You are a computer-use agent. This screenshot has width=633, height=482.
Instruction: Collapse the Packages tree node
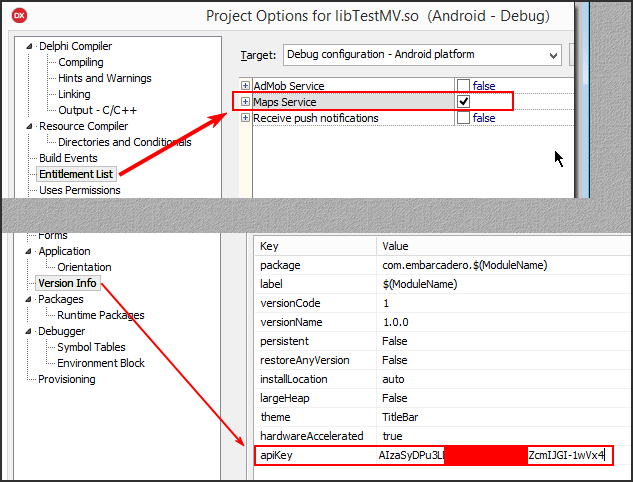point(28,299)
